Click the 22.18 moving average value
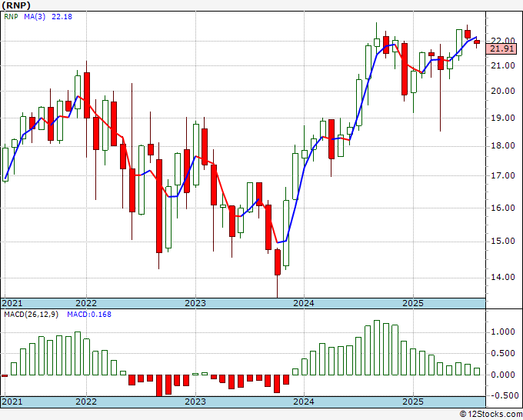The image size is (523, 420). (62, 17)
